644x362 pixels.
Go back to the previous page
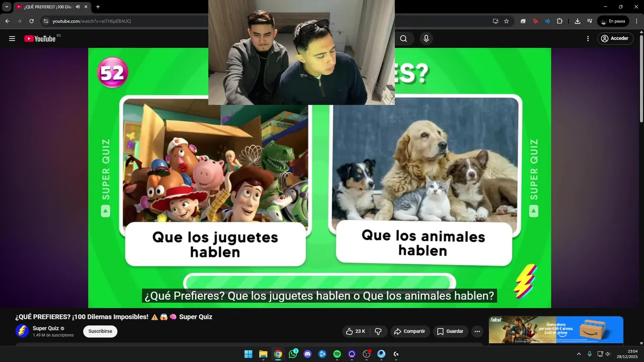pyautogui.click(x=7, y=21)
